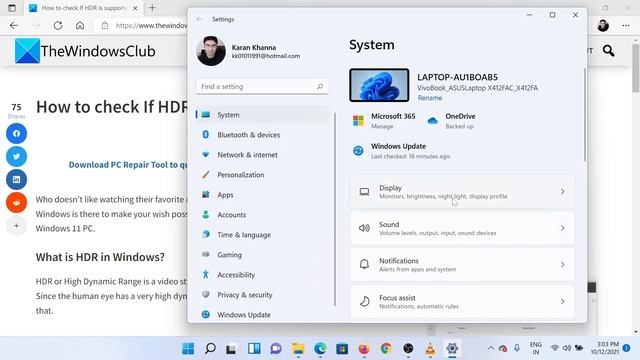The image size is (640, 360).
Task: Refresh the Edge browser page
Action: [58, 25]
